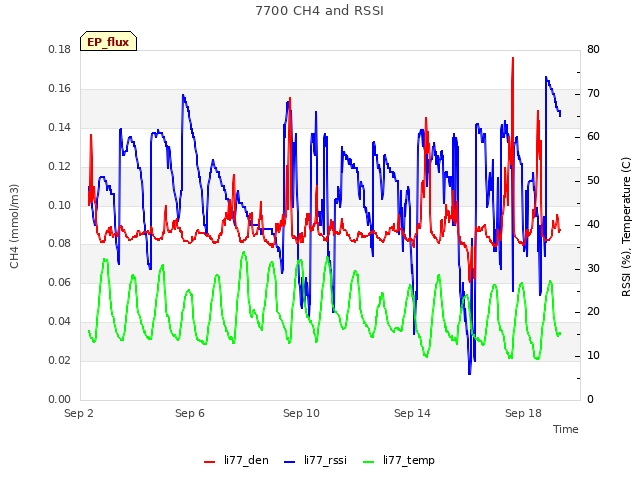Click the 0 right axis value

tap(591, 399)
